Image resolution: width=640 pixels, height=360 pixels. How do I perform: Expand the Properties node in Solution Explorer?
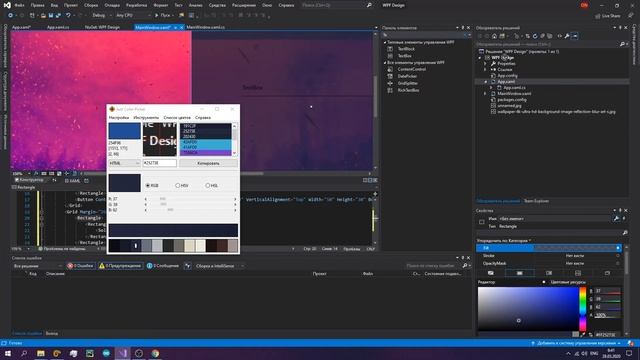click(485, 64)
